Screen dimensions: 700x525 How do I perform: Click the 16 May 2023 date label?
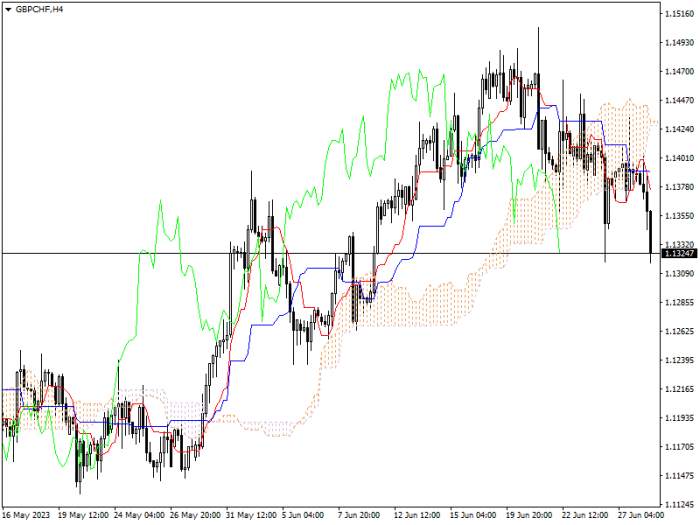(26, 515)
